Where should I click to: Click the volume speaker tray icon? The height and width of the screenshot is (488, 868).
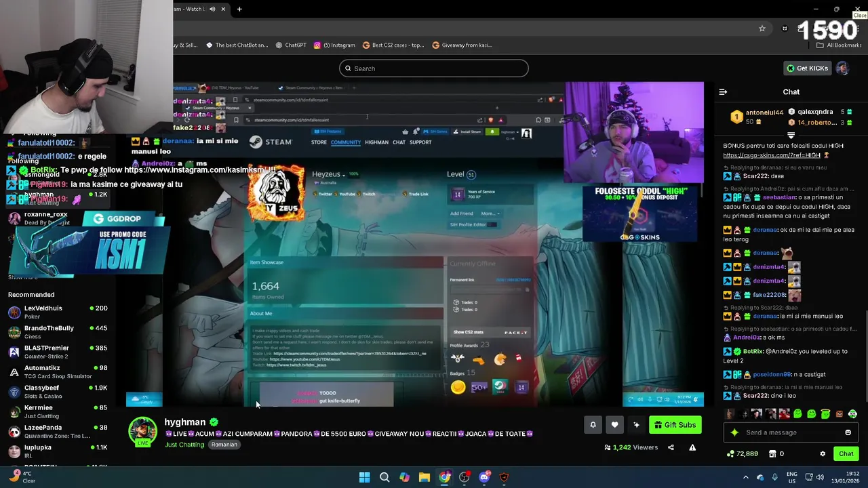tap(820, 477)
